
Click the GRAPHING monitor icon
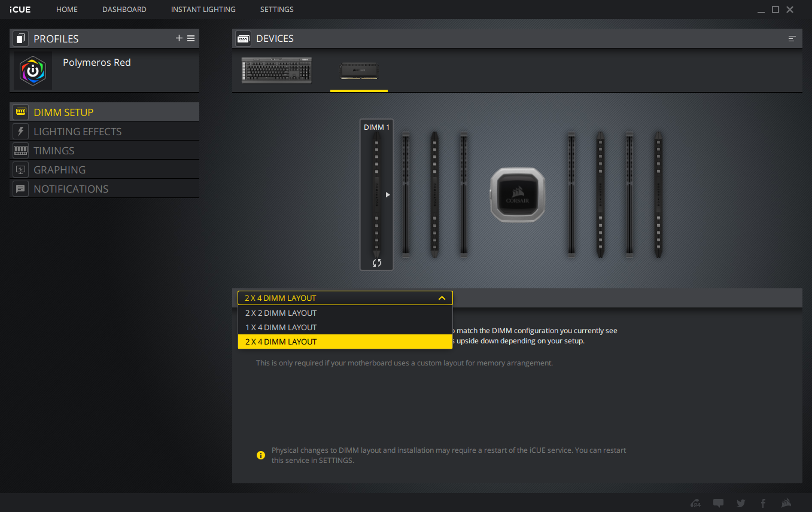[x=21, y=169]
